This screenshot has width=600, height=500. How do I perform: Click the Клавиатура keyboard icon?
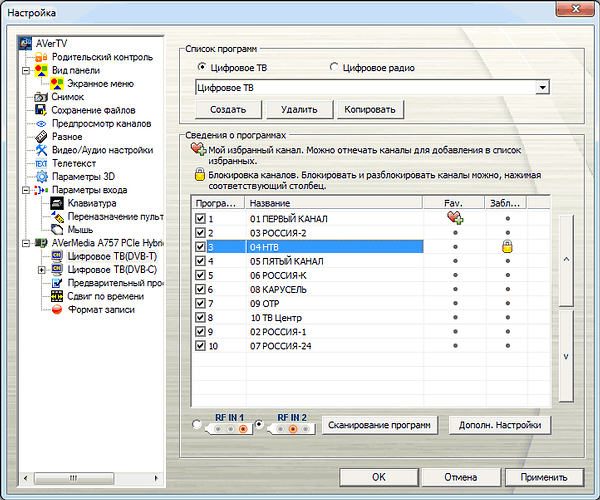point(57,203)
